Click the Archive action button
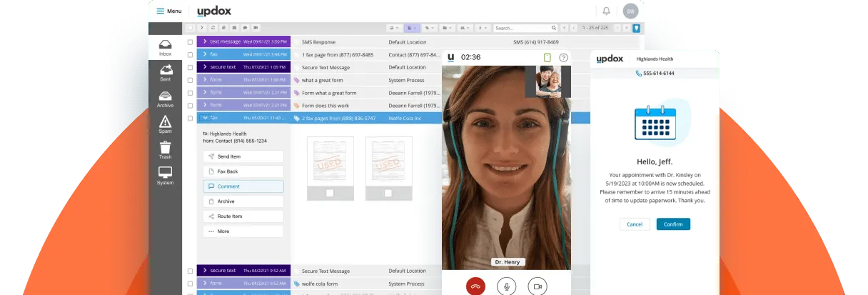 (x=243, y=201)
